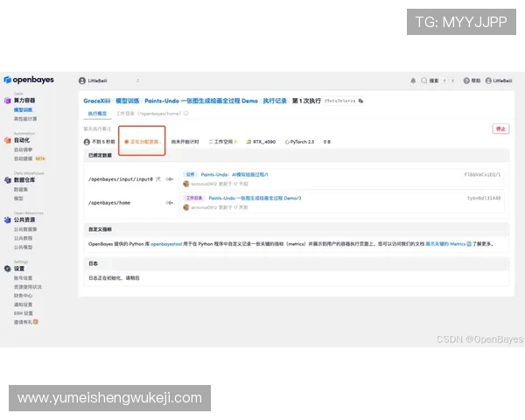Open the openbayestool link

click(x=166, y=244)
